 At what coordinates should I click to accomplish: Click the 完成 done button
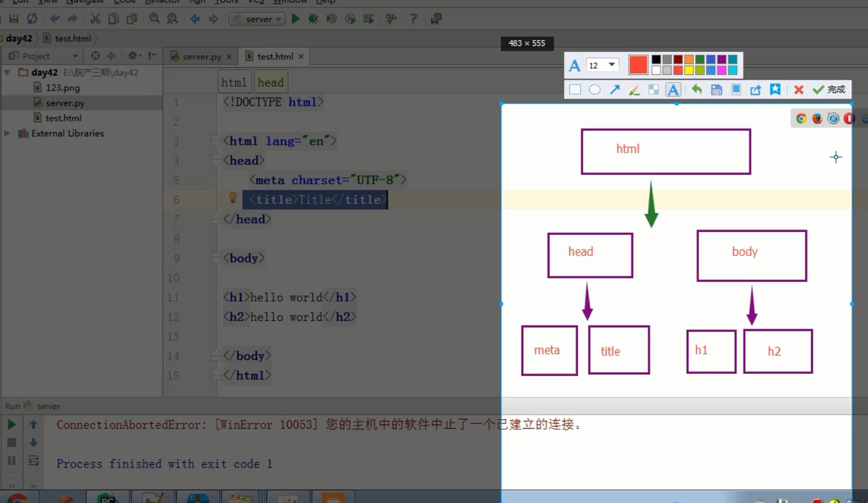(829, 90)
